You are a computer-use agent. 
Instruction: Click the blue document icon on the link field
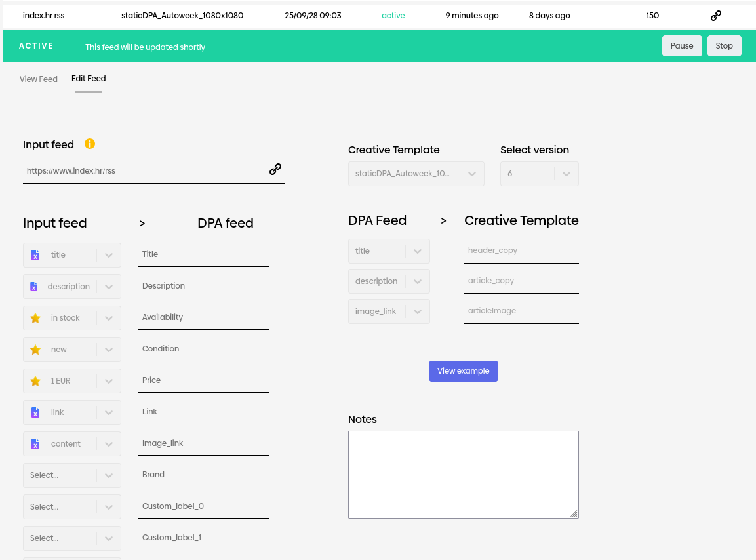click(35, 412)
